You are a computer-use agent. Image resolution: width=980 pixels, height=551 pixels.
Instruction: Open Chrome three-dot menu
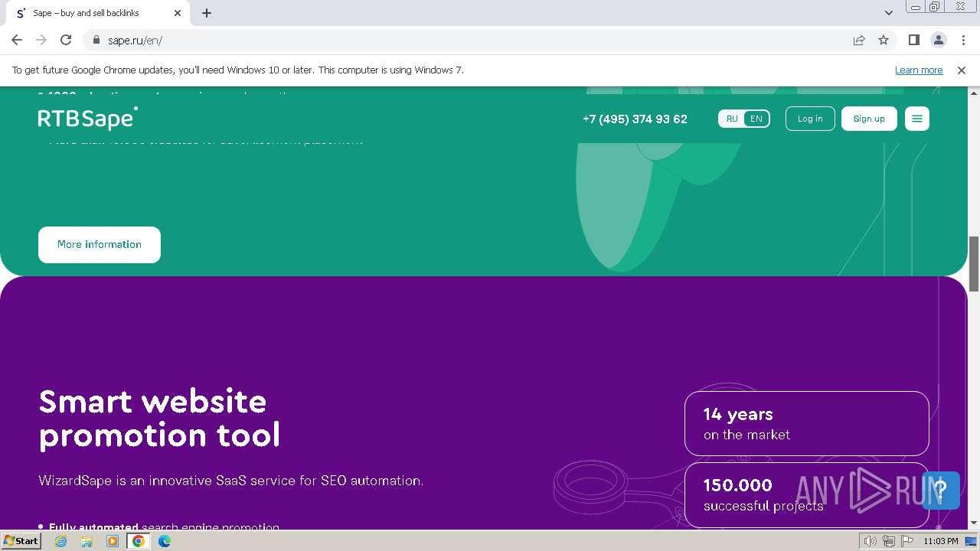(963, 40)
